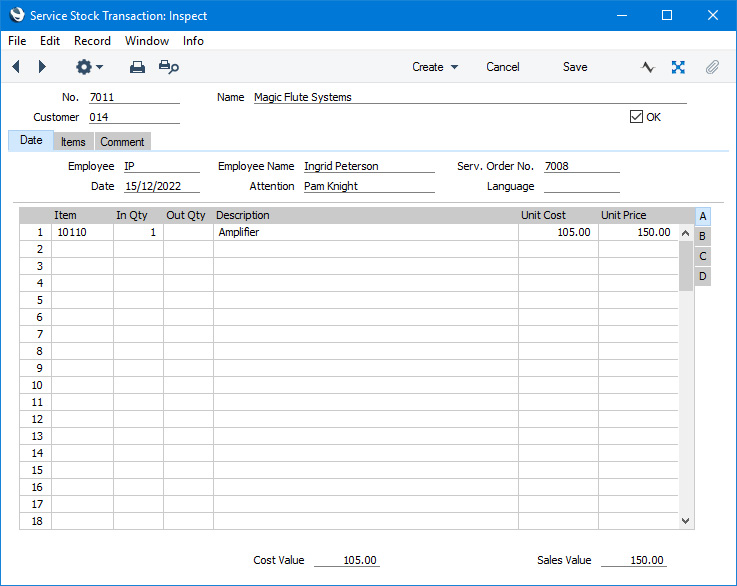Image resolution: width=737 pixels, height=586 pixels.
Task: Click Attention field Pam Knight
Action: pos(369,186)
